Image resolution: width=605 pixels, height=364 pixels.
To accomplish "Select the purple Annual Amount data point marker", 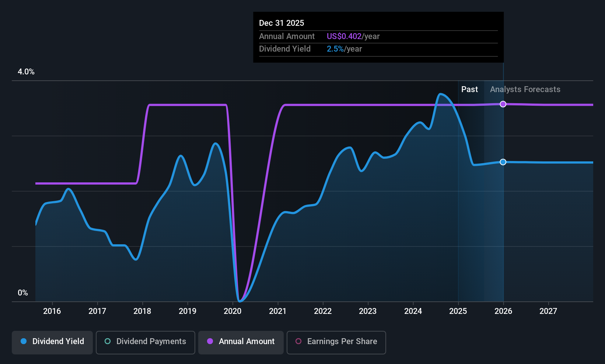I will pos(503,104).
